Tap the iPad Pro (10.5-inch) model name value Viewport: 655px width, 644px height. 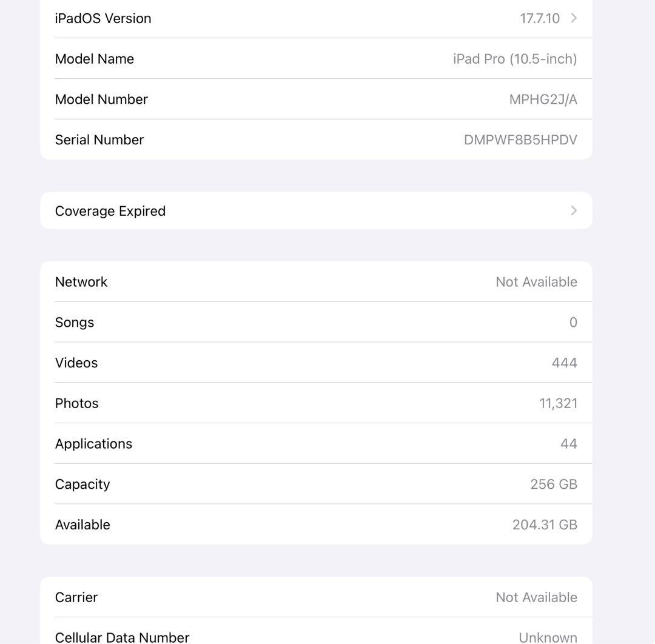click(x=515, y=59)
